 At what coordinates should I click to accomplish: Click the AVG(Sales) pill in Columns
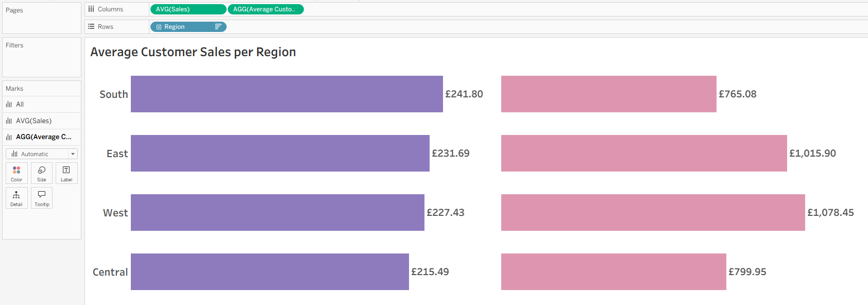click(x=188, y=9)
